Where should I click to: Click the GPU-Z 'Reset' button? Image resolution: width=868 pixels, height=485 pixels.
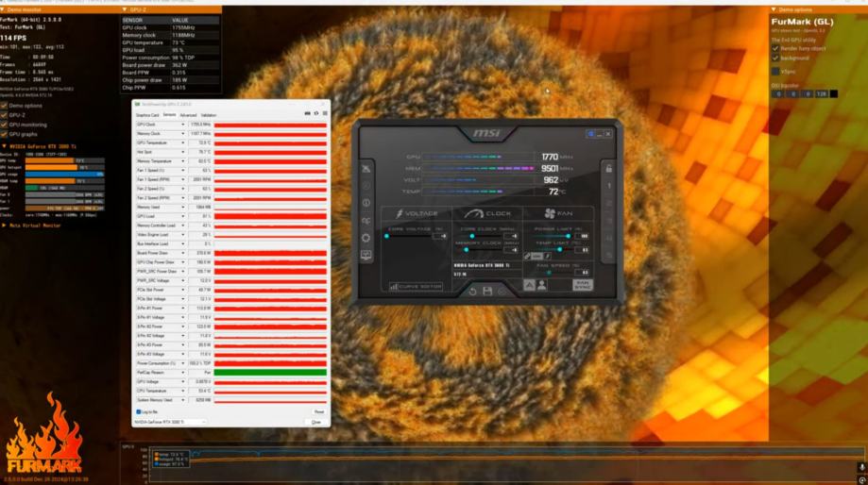319,412
